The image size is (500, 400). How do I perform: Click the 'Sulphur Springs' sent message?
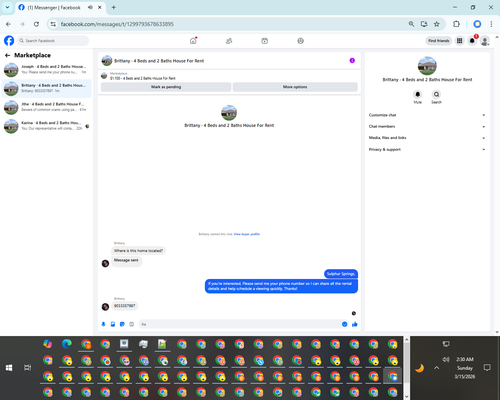[341, 274]
